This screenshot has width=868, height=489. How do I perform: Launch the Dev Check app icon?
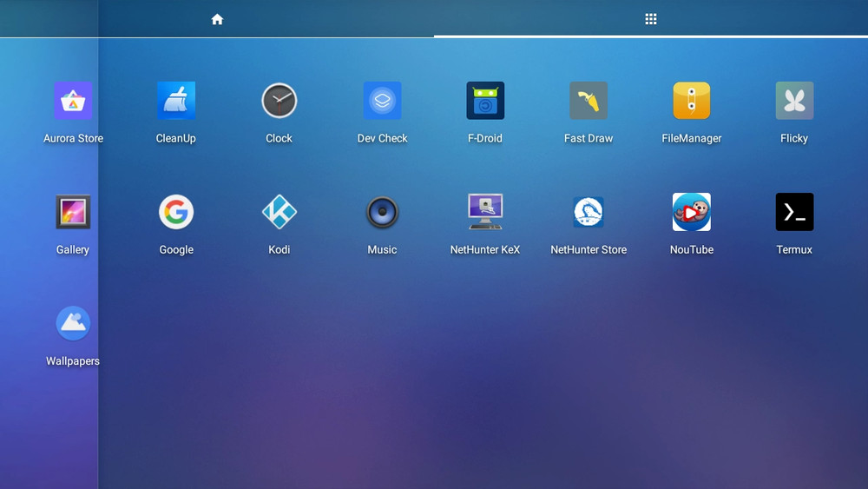tap(382, 100)
